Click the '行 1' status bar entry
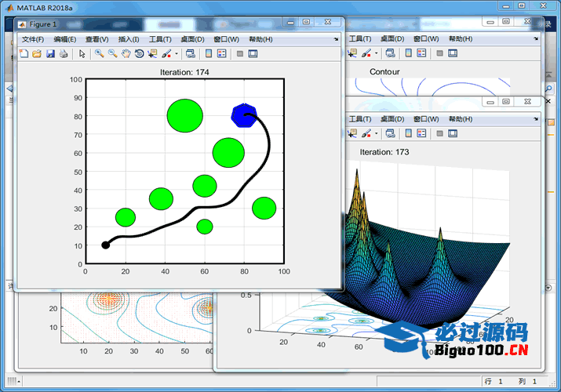The height and width of the screenshot is (392, 561). click(x=494, y=381)
